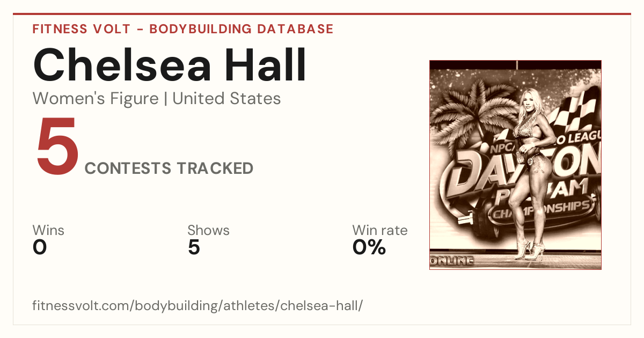The height and width of the screenshot is (338, 644).
Task: Click the United States country text
Action: 226,99
